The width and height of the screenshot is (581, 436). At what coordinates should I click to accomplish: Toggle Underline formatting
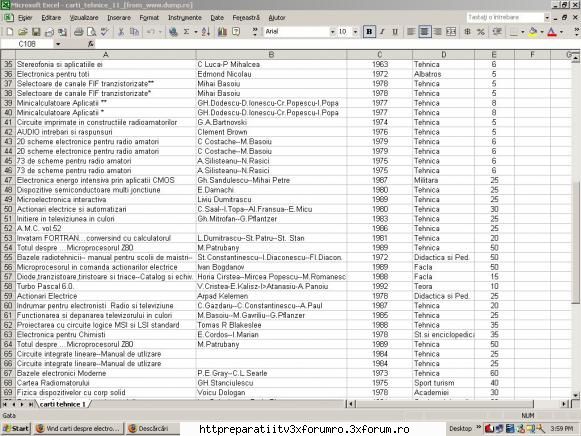coord(395,32)
